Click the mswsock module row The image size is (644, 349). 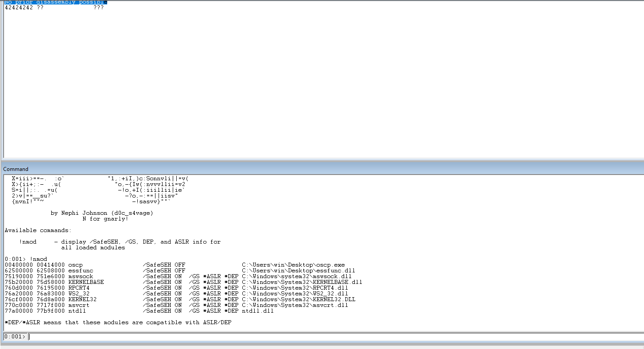click(81, 276)
